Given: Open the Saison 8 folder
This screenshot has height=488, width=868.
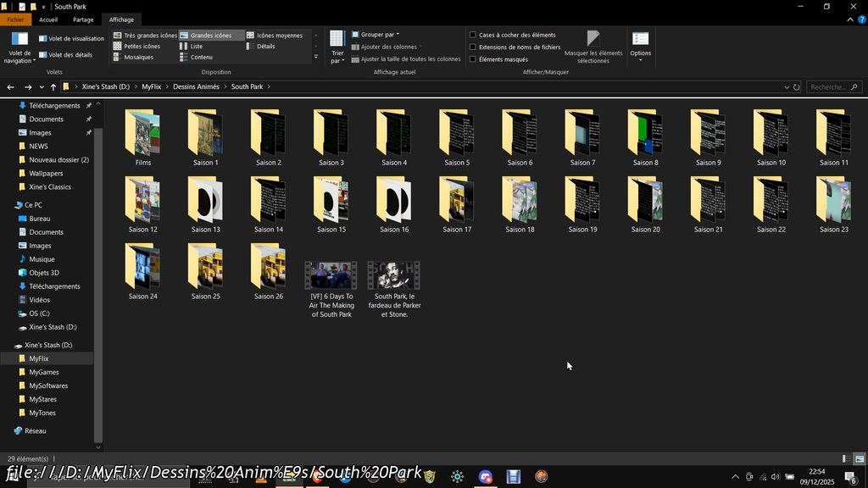Looking at the screenshot, I should tap(644, 134).
